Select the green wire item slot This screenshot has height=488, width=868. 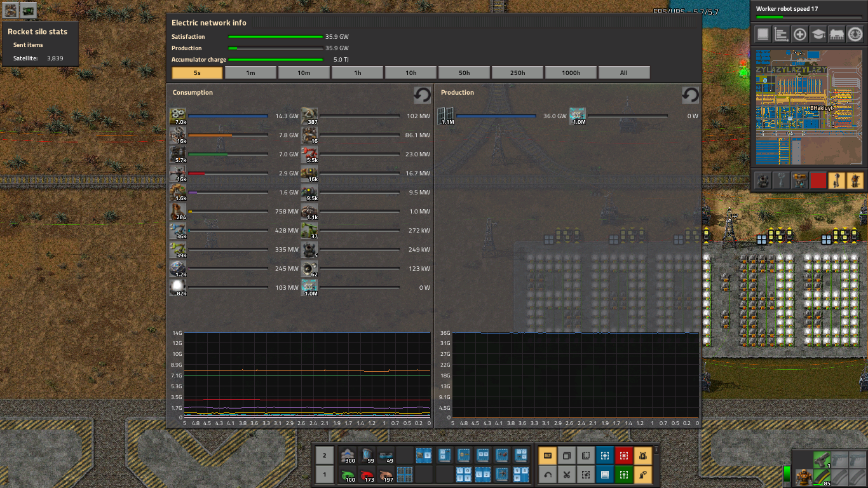348,474
